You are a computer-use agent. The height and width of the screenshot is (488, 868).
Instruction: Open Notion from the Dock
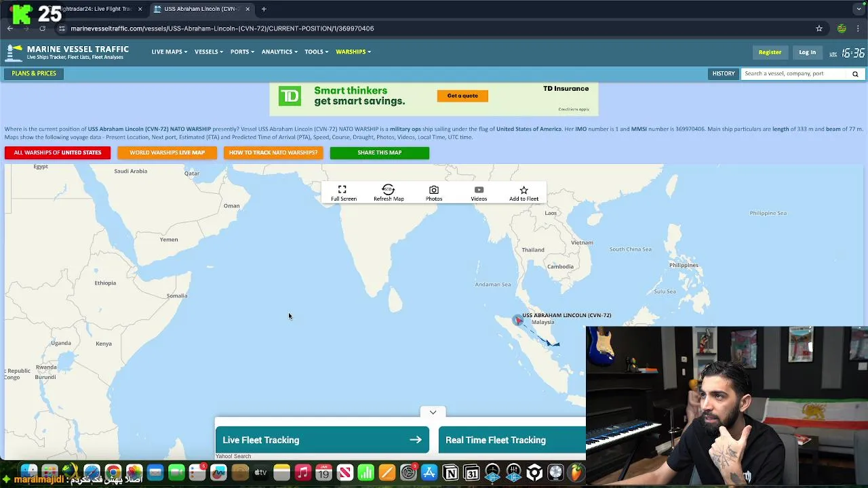[x=450, y=472]
